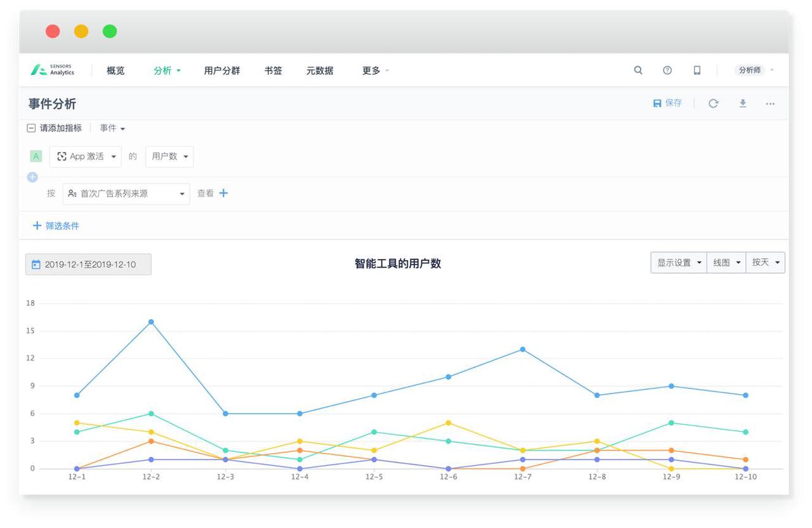Screen dimensions: 812x528
Task: Open the search icon in top bar
Action: click(x=638, y=70)
